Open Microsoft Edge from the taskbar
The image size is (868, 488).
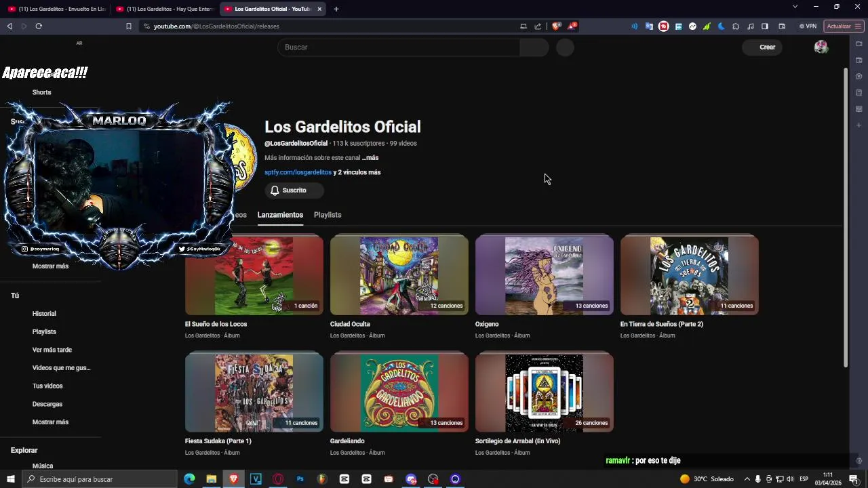point(189,479)
